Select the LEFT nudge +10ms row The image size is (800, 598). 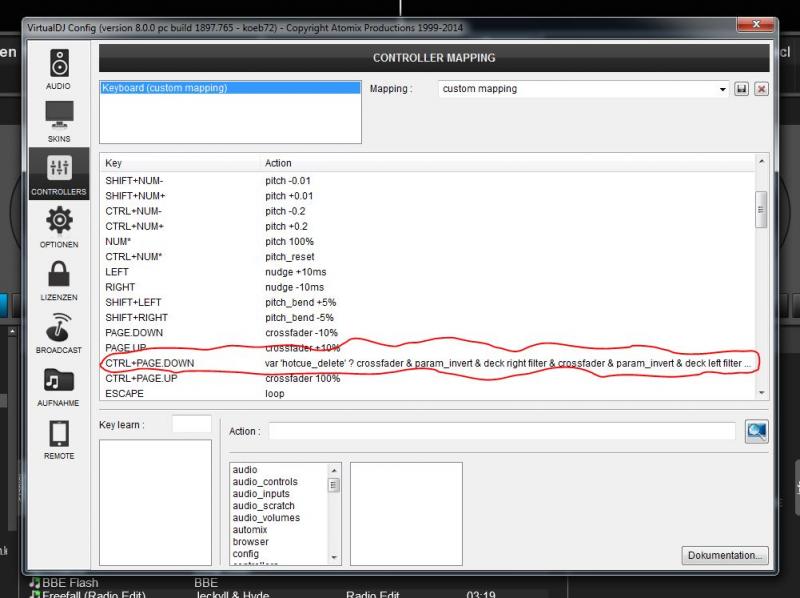point(428,272)
